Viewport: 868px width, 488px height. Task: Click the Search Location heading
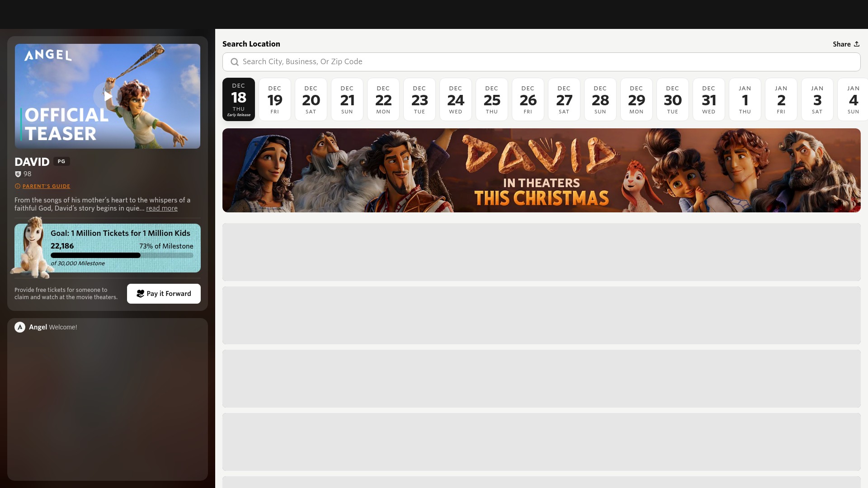point(251,44)
